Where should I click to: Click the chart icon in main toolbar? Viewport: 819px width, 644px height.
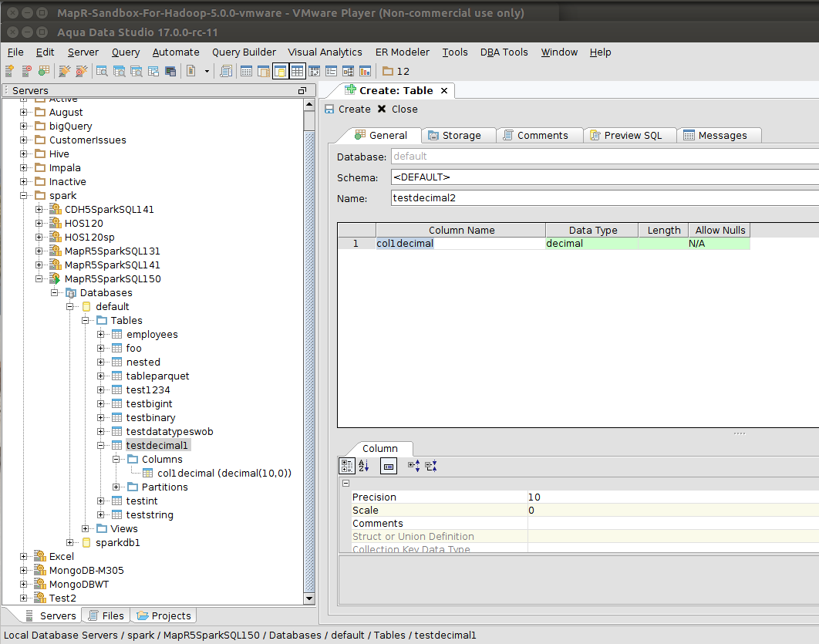[x=365, y=71]
